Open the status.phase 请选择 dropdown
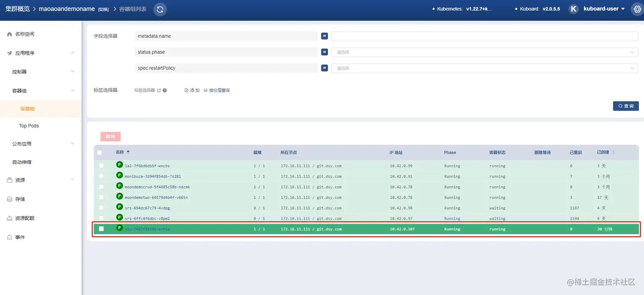The width and height of the screenshot is (644, 295). click(x=485, y=52)
